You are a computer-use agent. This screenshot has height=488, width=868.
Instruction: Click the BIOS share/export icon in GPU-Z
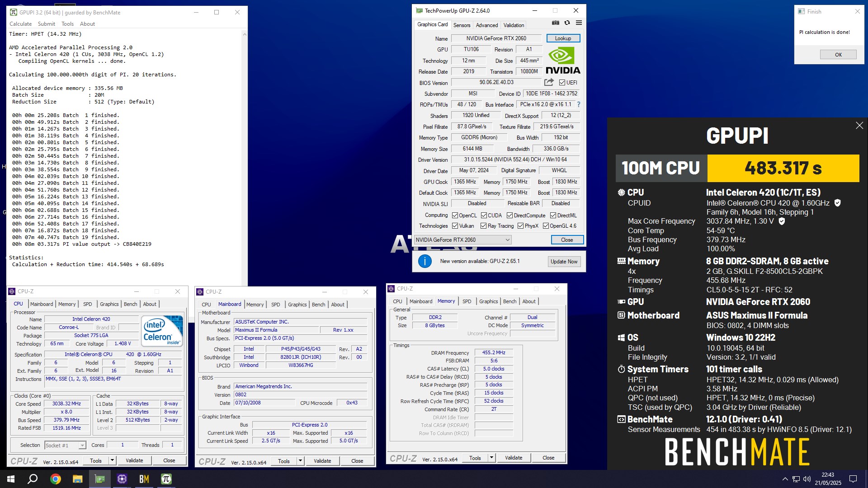point(549,82)
